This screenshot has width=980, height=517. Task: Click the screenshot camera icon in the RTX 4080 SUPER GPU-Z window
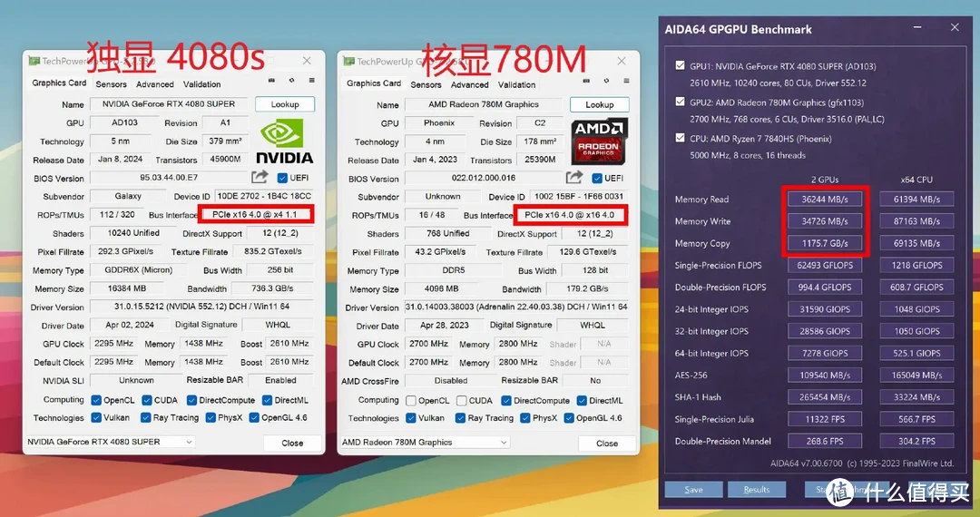pyautogui.click(x=271, y=81)
